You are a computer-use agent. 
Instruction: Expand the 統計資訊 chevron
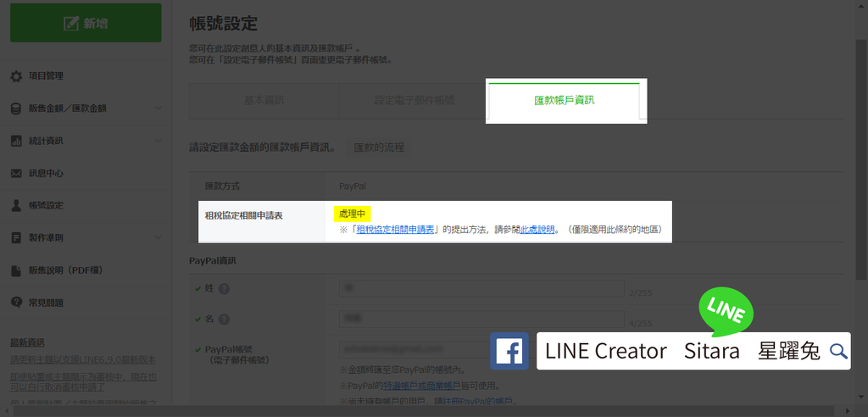pos(159,142)
